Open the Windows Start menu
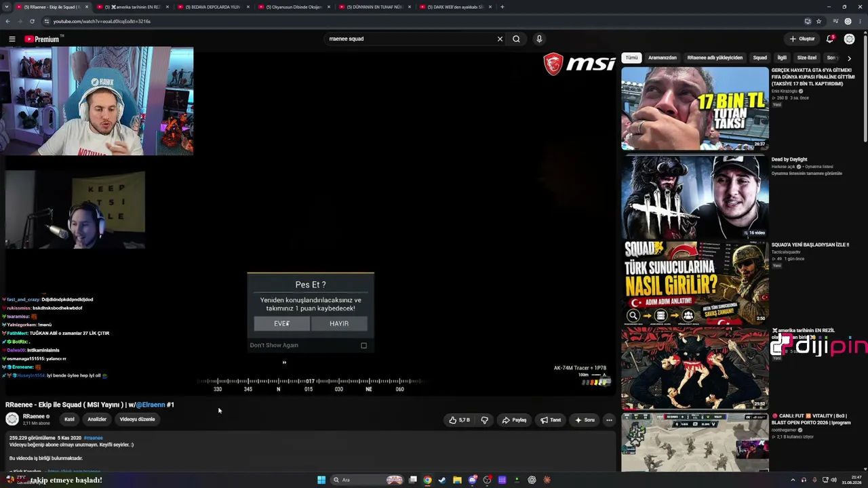Image resolution: width=868 pixels, height=488 pixels. (x=321, y=480)
